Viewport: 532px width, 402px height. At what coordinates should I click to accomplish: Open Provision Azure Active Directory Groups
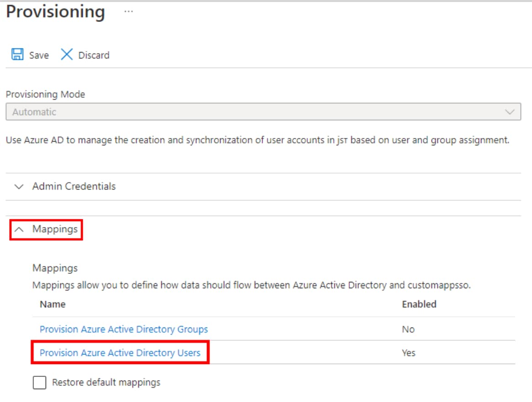coord(124,329)
